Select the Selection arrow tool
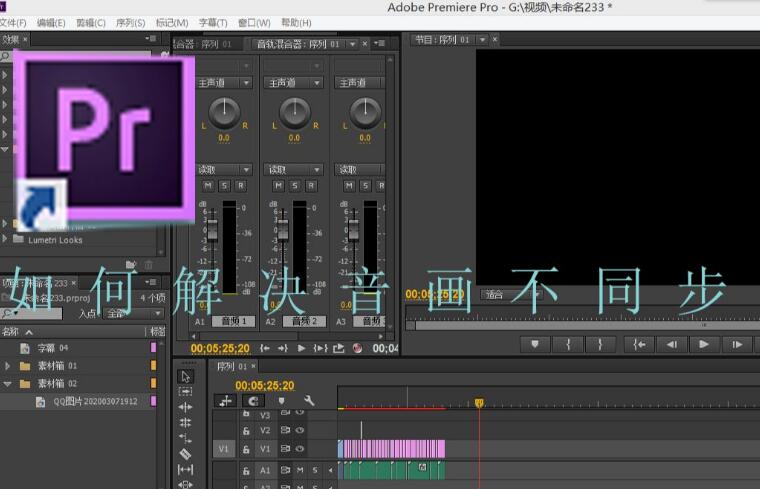This screenshot has height=489, width=760. point(186,376)
